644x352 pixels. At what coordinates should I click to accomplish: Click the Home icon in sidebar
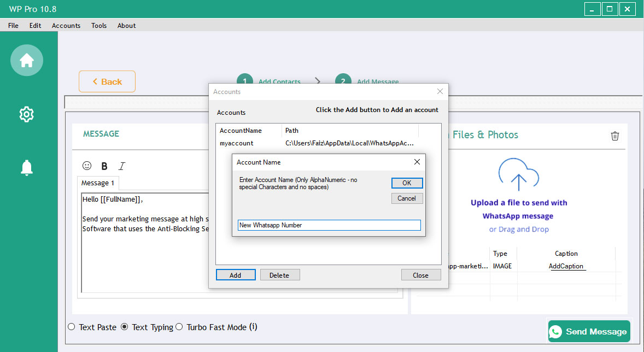click(x=27, y=60)
